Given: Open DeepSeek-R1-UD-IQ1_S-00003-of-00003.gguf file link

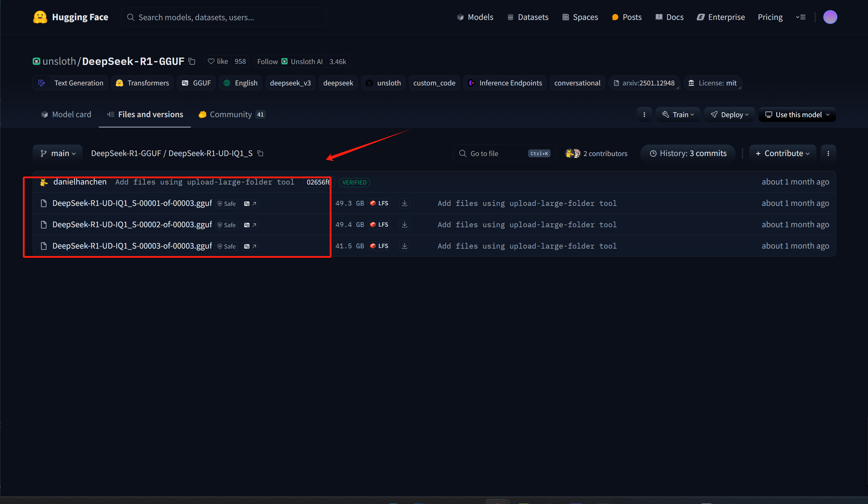Looking at the screenshot, I should coord(132,246).
